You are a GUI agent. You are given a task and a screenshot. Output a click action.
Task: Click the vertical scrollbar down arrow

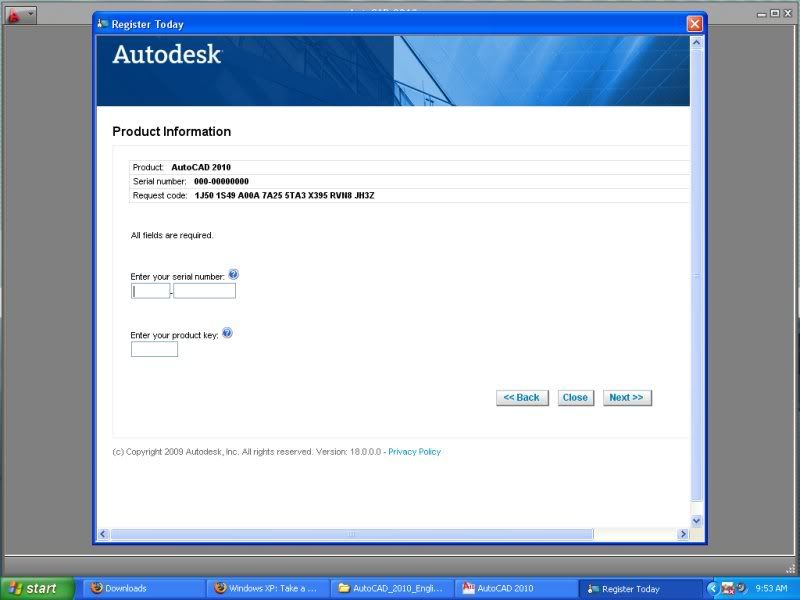coord(696,521)
